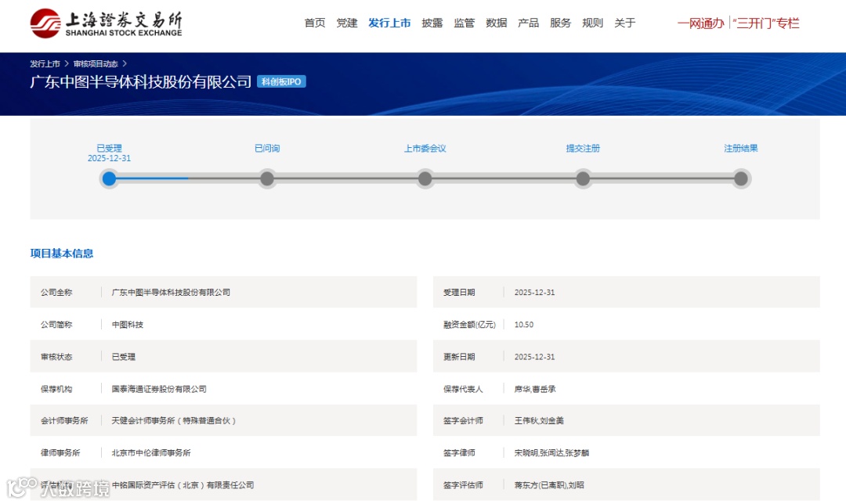Click the 签字律师 field label

459,453
